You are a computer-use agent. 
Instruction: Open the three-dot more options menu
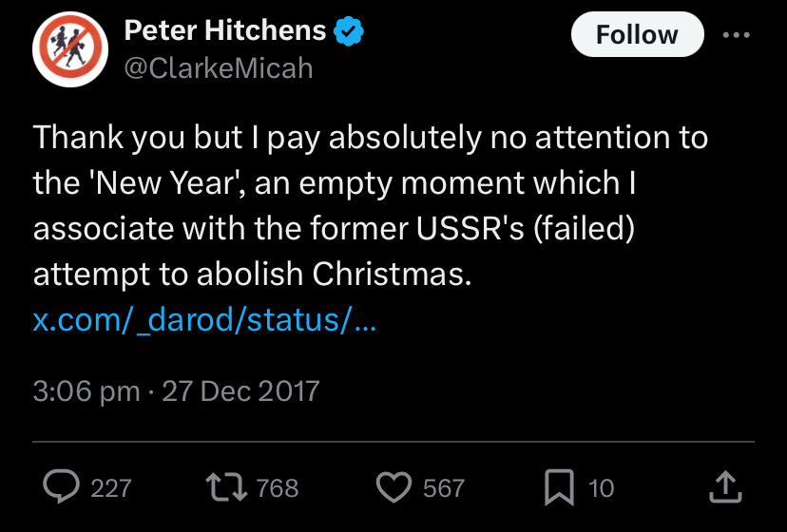click(x=737, y=35)
